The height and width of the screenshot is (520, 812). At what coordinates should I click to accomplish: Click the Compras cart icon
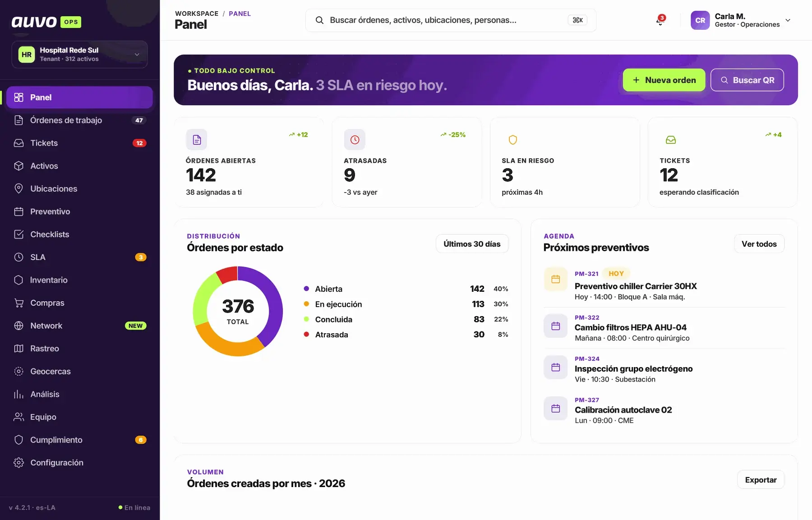[x=18, y=303]
